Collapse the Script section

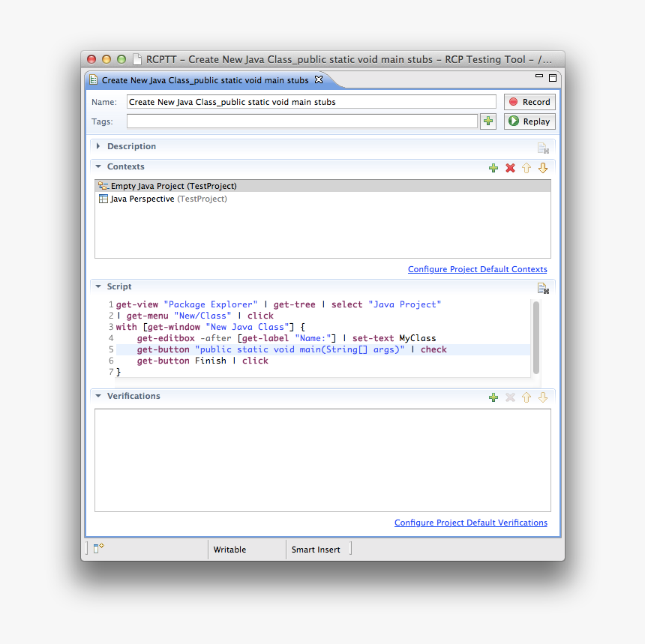click(x=98, y=286)
